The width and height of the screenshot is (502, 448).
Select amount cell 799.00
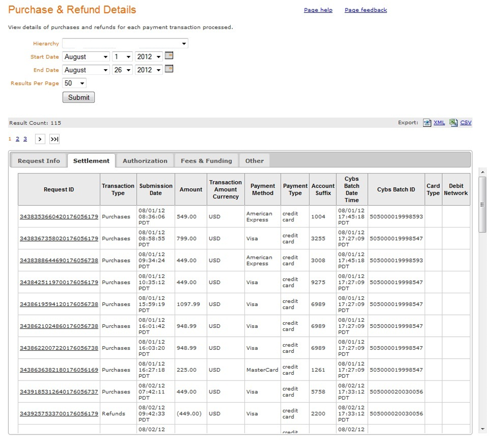pos(191,239)
